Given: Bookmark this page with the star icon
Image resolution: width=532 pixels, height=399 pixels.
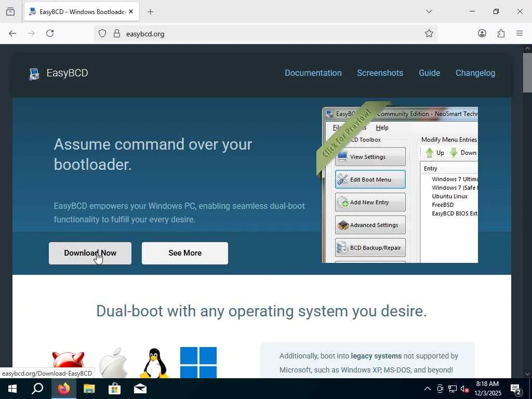Looking at the screenshot, I should (x=429, y=33).
